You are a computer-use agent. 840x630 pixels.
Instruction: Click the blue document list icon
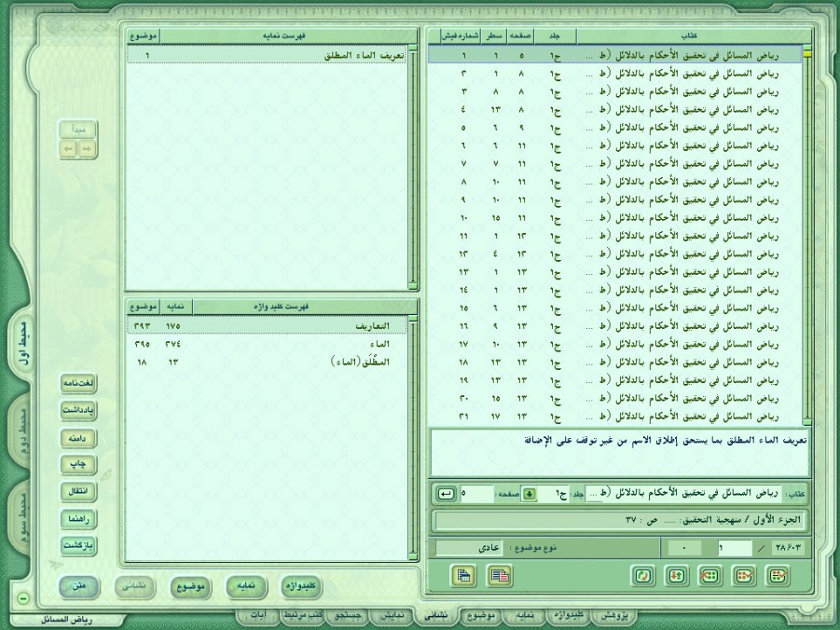(x=462, y=575)
